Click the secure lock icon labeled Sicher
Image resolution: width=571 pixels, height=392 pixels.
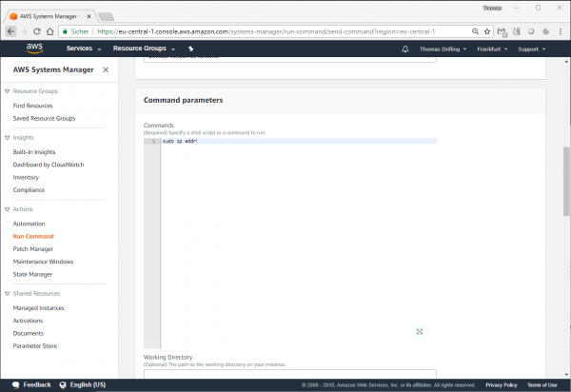(x=65, y=31)
